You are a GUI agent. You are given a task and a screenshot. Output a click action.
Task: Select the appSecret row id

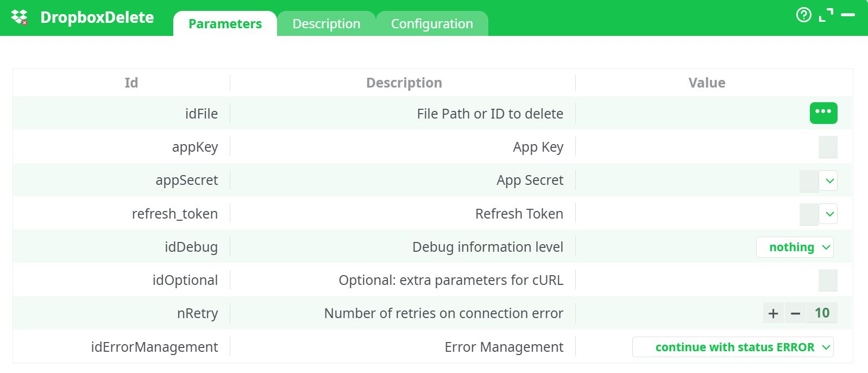point(187,181)
